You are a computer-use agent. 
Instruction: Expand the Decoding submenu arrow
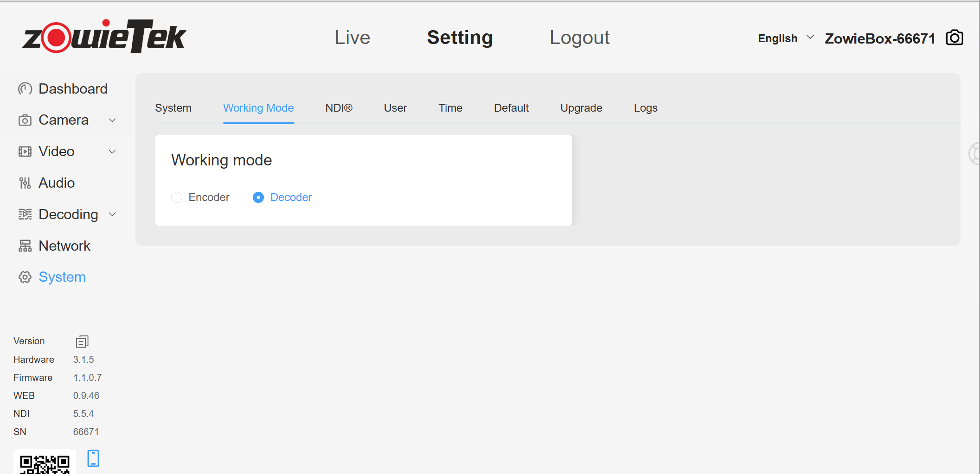point(112,215)
